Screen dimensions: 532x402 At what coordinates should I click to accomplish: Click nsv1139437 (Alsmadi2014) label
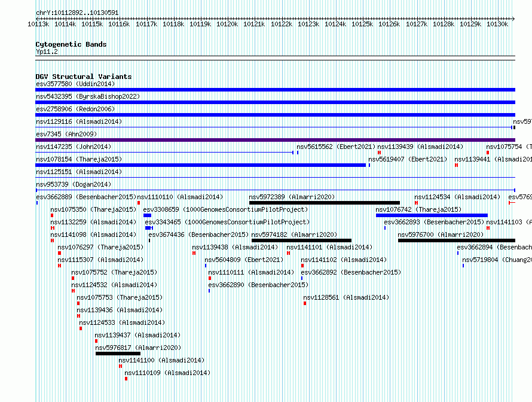pyautogui.click(x=137, y=335)
